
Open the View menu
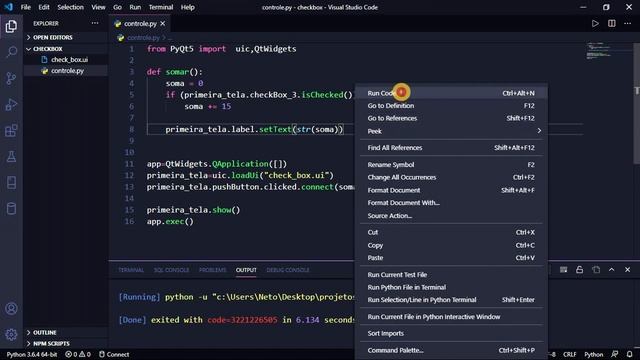point(98,7)
